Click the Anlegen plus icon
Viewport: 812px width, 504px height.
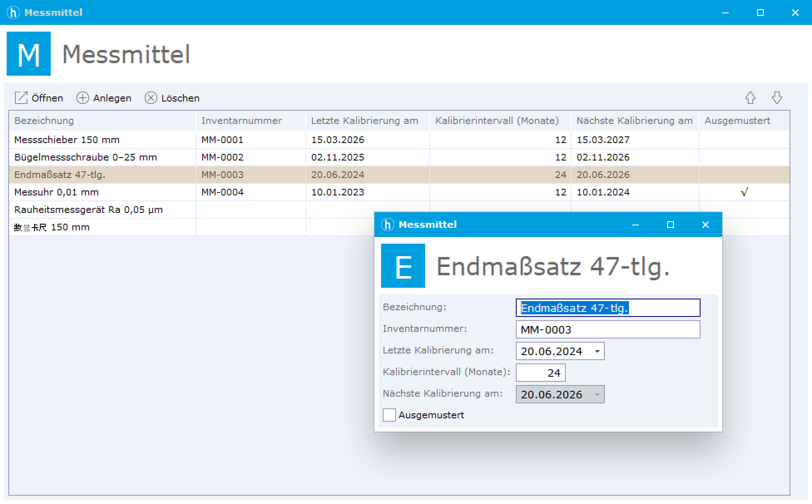click(x=83, y=98)
